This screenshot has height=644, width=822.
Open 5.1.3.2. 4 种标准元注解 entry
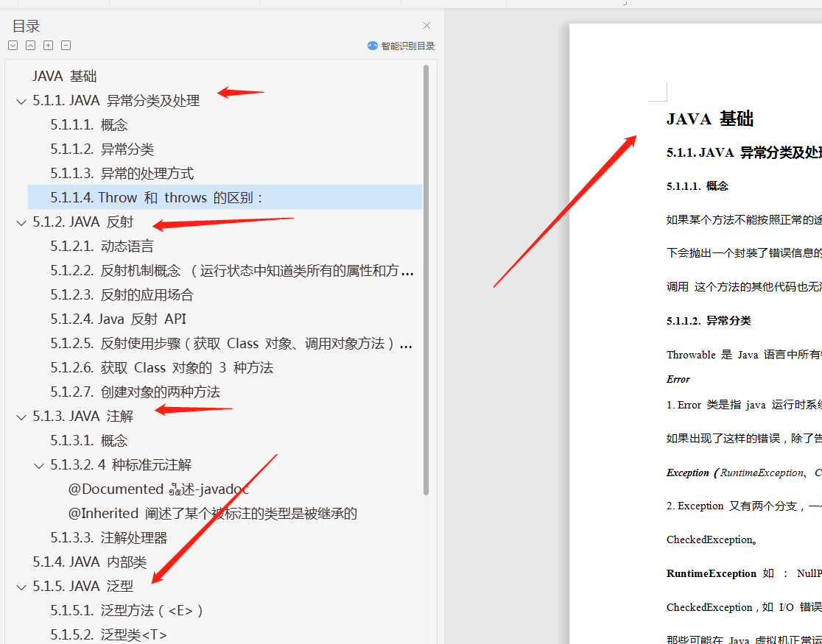[121, 465]
